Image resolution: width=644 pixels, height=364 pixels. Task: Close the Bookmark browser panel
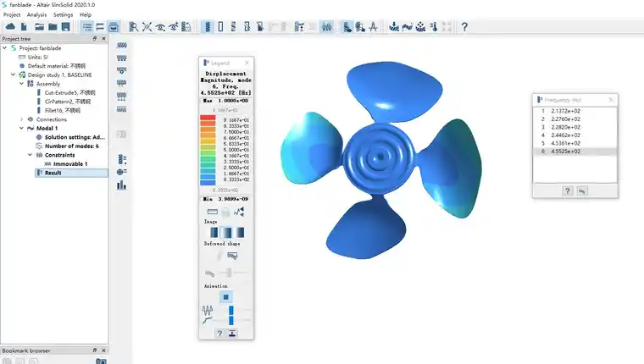click(x=103, y=350)
